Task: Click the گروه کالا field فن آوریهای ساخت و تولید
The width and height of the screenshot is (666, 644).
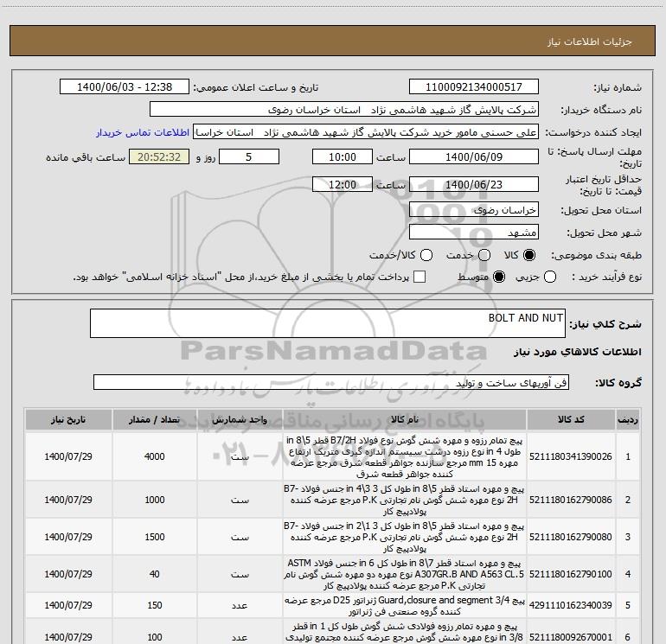Action: (x=331, y=382)
